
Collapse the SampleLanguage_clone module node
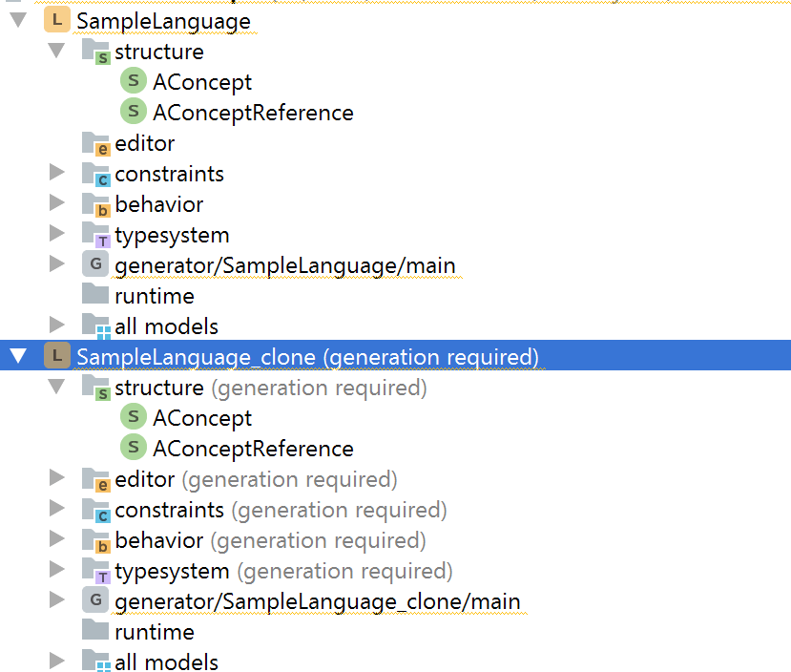17,357
